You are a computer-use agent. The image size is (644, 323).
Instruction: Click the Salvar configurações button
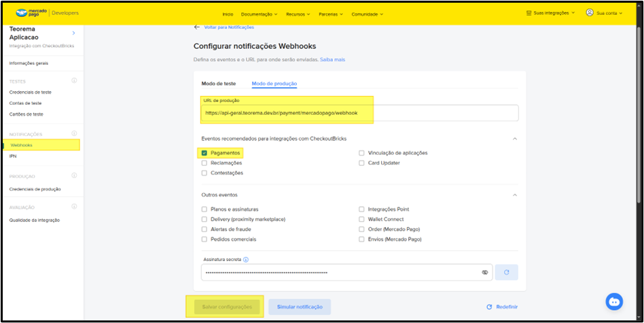(x=227, y=307)
